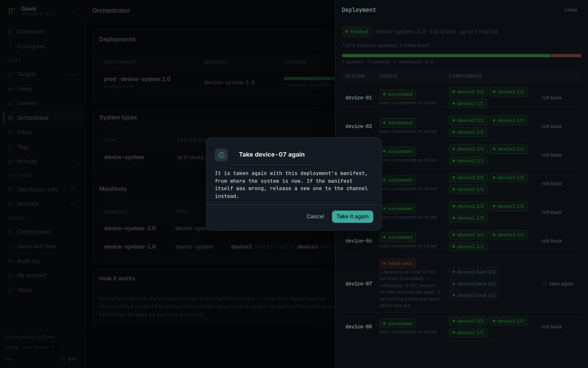The height and width of the screenshot is (368, 588).
Task: Click the Configuration sliders icon
Action: 10,232
